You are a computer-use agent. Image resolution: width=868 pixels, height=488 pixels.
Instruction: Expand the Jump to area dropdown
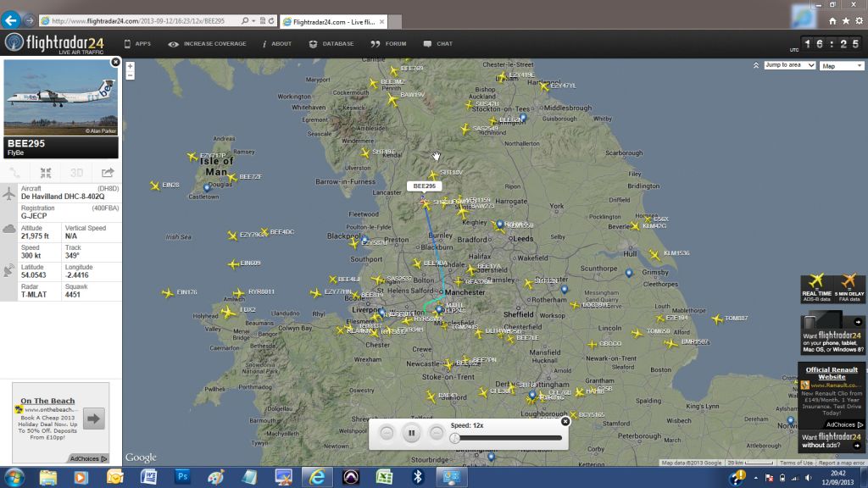click(790, 65)
